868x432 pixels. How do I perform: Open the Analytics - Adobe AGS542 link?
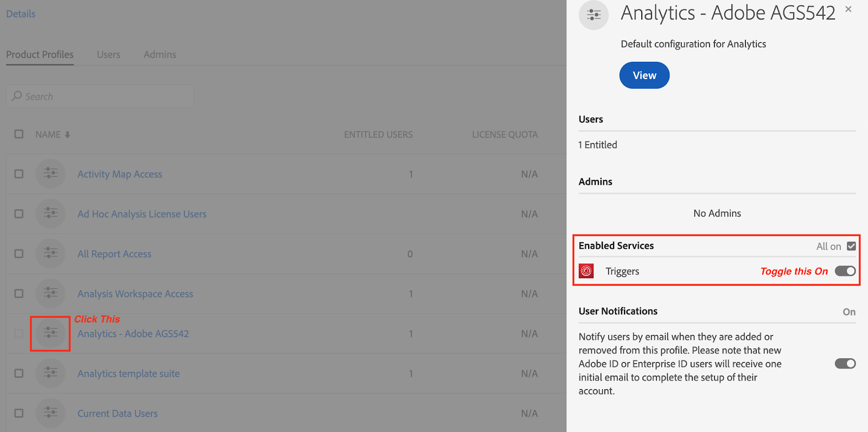click(133, 334)
